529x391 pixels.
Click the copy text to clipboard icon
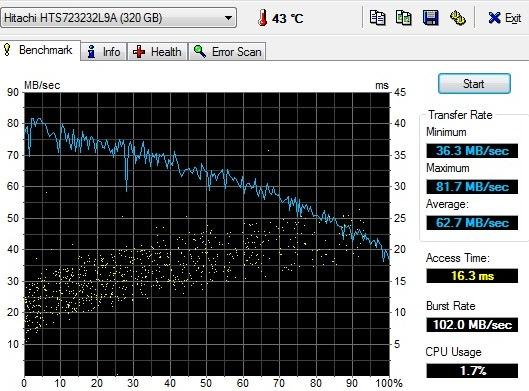click(x=377, y=18)
